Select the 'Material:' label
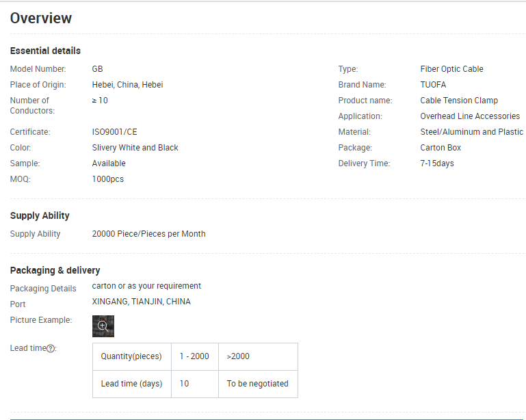Viewport: 526px width, 420px height. [x=354, y=132]
